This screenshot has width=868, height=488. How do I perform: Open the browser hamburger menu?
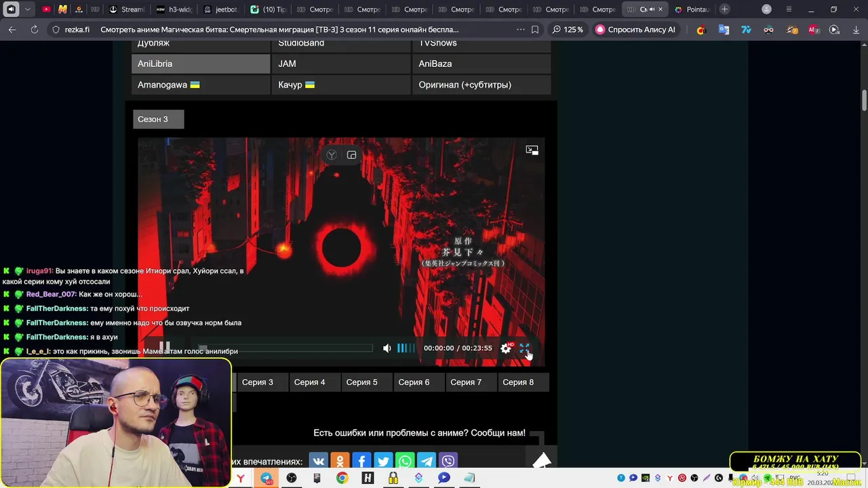coord(789,9)
